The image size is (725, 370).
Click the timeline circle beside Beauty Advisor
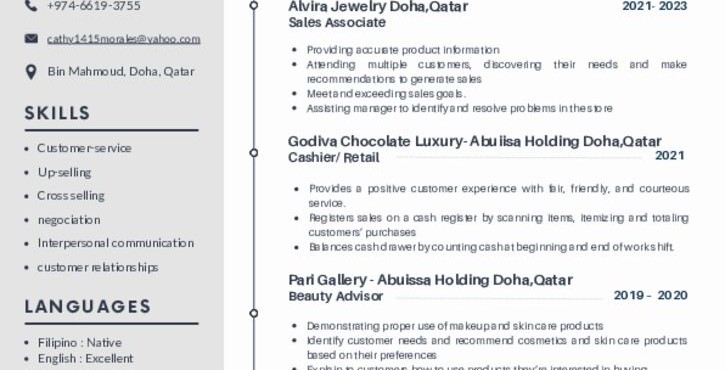point(254,313)
